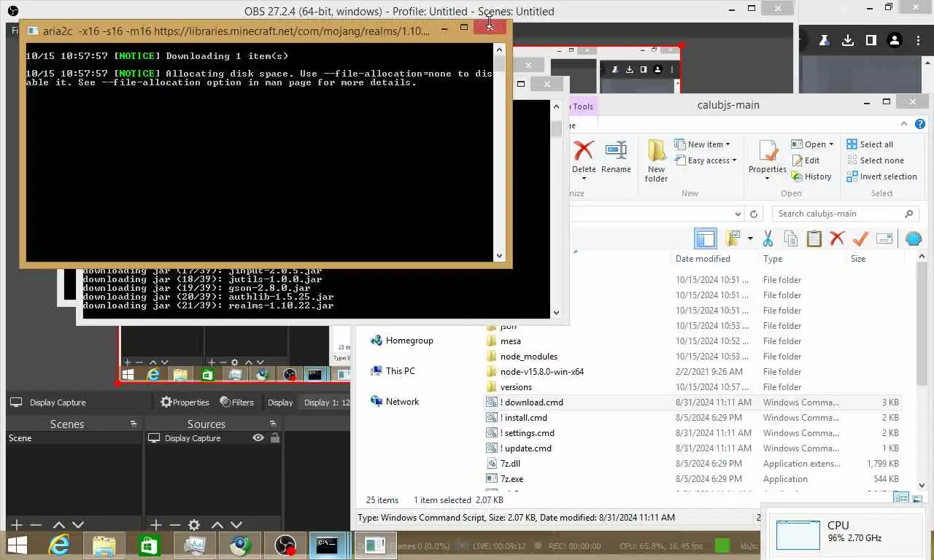Open the folder options toolbar dropdown arrow
The height and width of the screenshot is (560, 934).
[x=749, y=239]
